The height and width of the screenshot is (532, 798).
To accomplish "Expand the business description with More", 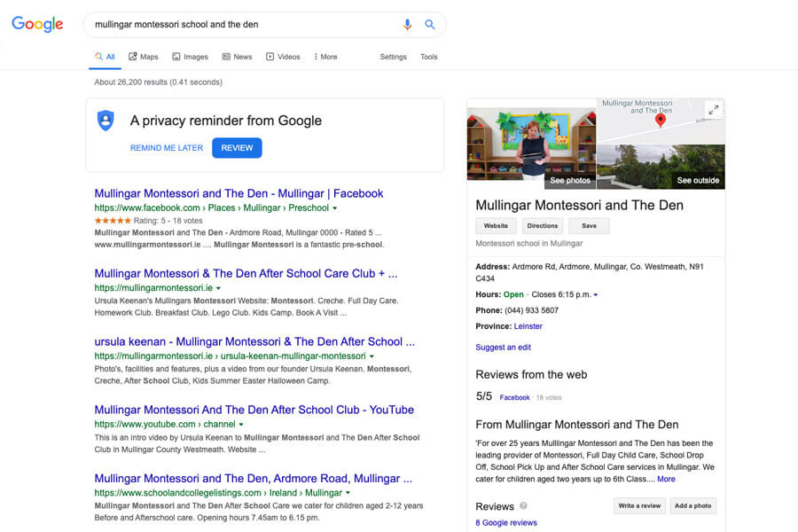I will (666, 479).
